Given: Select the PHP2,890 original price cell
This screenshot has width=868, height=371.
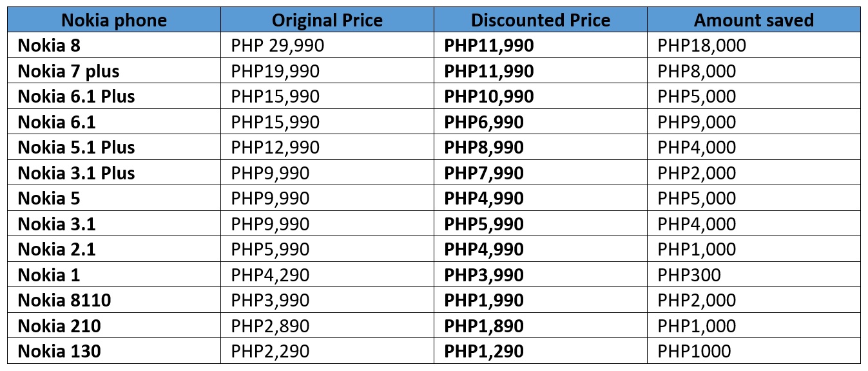Looking at the screenshot, I should [327, 326].
